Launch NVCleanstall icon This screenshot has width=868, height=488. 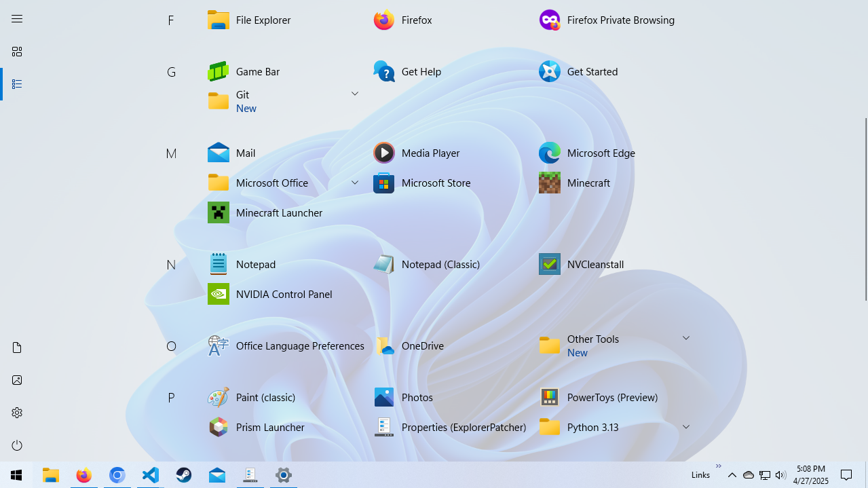[550, 264]
